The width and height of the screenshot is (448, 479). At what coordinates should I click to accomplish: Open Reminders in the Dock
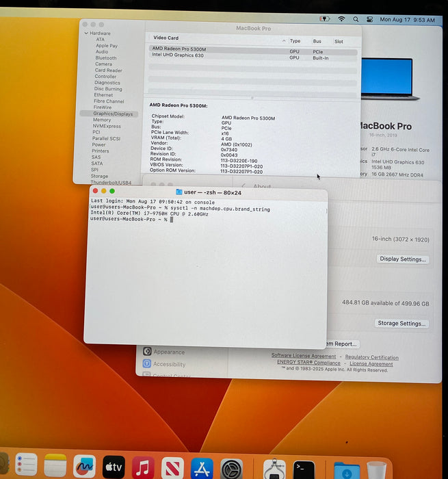[26, 465]
